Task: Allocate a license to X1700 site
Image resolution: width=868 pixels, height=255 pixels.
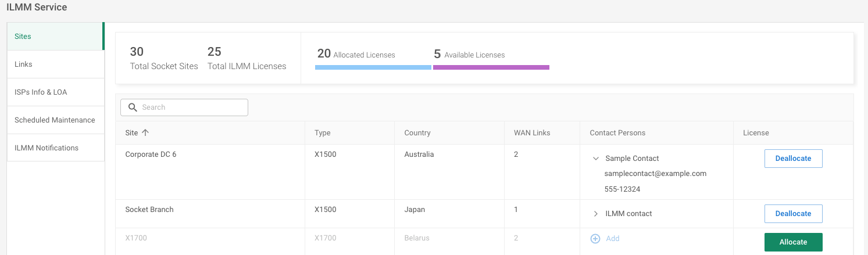Action: tap(793, 242)
